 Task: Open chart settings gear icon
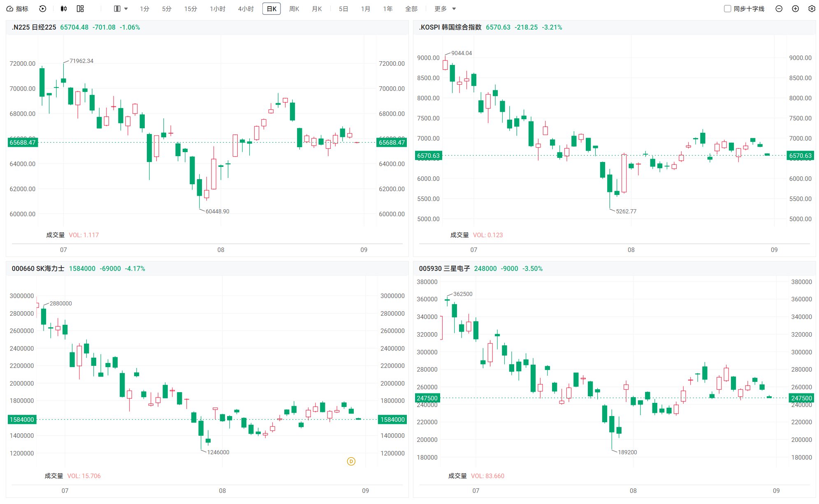[812, 9]
